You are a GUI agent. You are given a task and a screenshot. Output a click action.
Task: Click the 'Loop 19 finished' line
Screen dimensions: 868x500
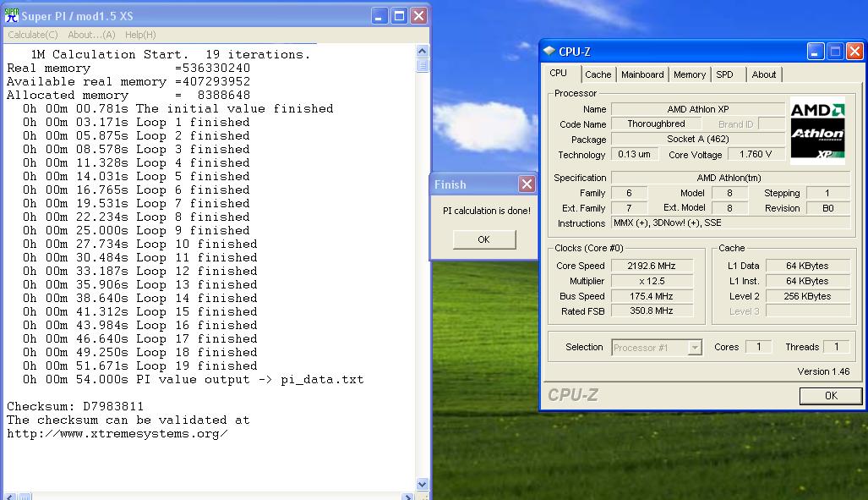pos(140,365)
